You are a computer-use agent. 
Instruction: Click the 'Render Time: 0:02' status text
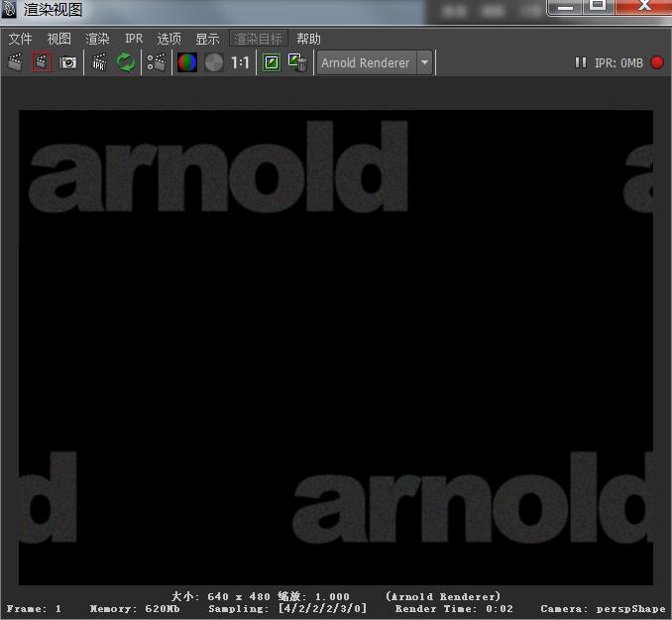(454, 608)
